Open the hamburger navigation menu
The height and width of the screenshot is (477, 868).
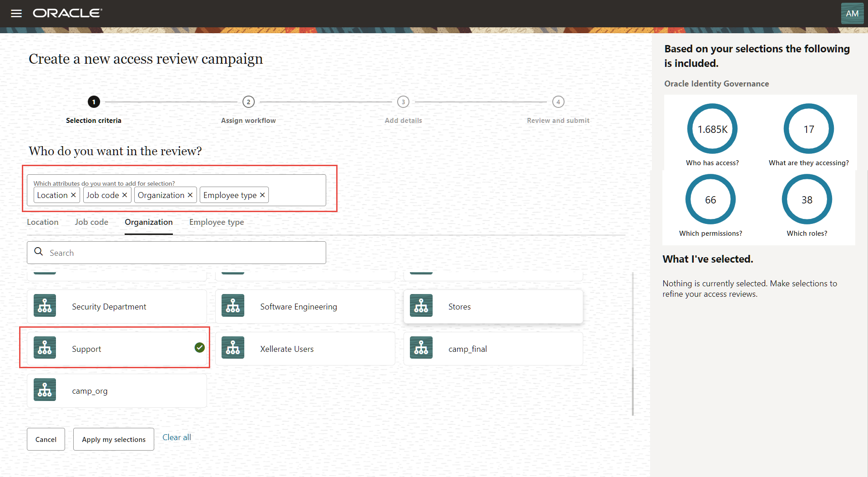pyautogui.click(x=16, y=13)
